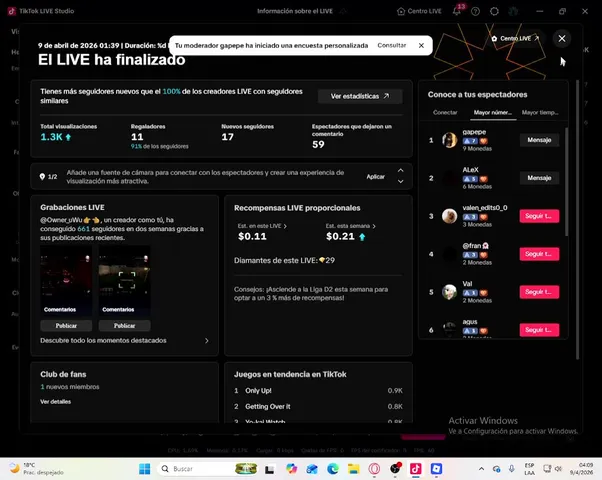Close the LIVE summary dialog with X
Image resolution: width=602 pixels, height=480 pixels.
(x=562, y=38)
